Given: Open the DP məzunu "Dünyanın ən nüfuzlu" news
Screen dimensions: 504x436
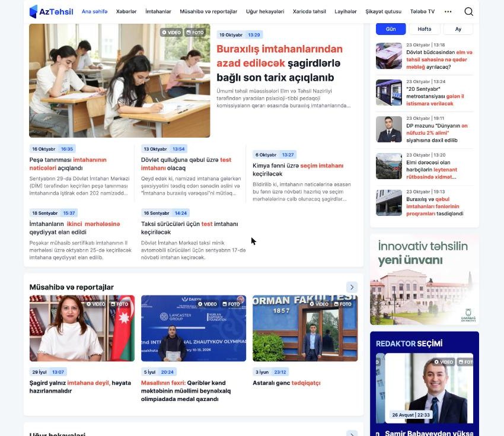Looking at the screenshot, I should 437,133.
